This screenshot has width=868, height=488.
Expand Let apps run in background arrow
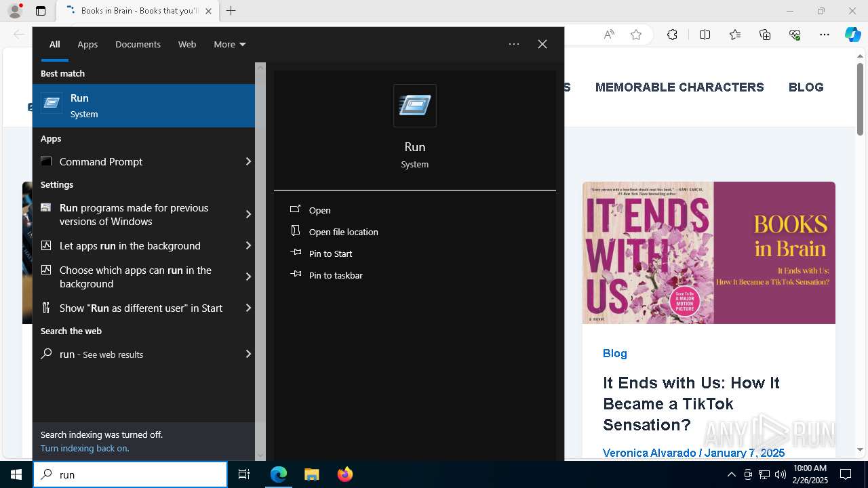click(x=248, y=245)
